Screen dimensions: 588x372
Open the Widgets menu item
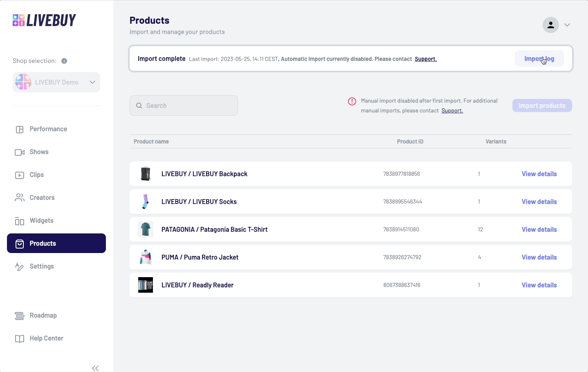(x=41, y=221)
